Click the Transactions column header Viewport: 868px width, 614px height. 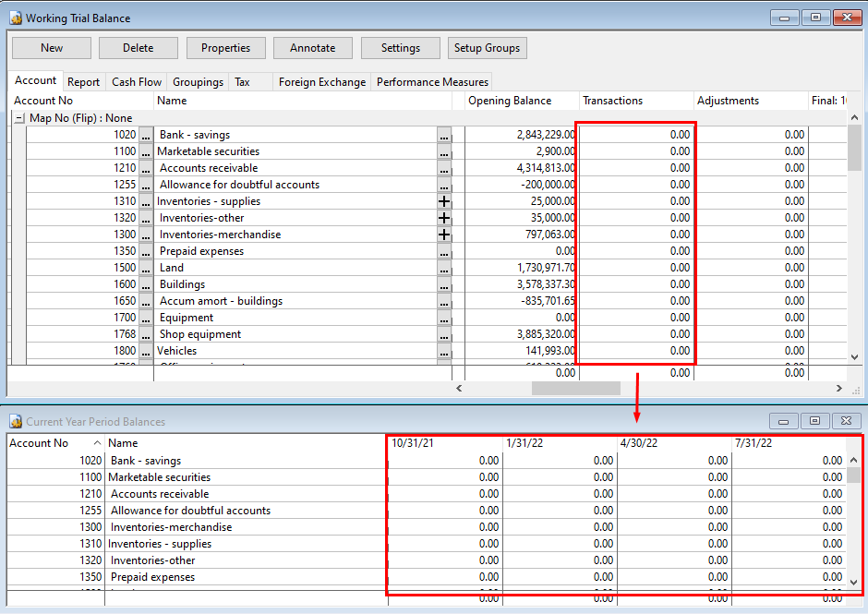tap(636, 101)
